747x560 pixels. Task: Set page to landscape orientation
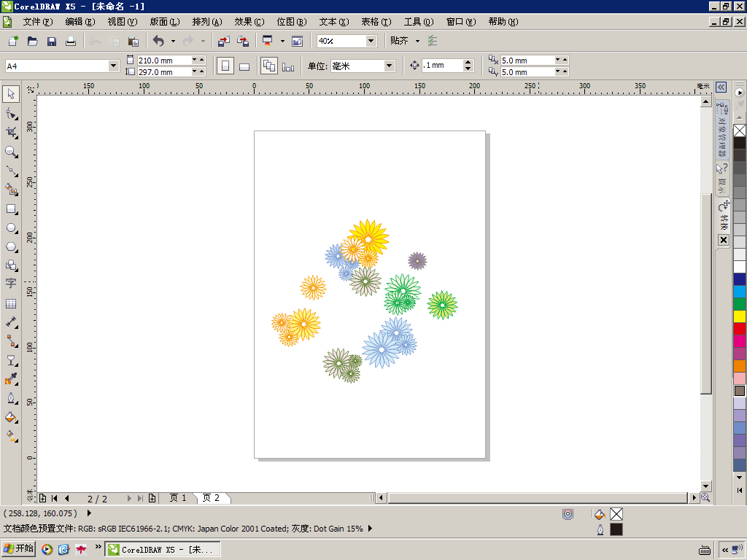[x=244, y=66]
